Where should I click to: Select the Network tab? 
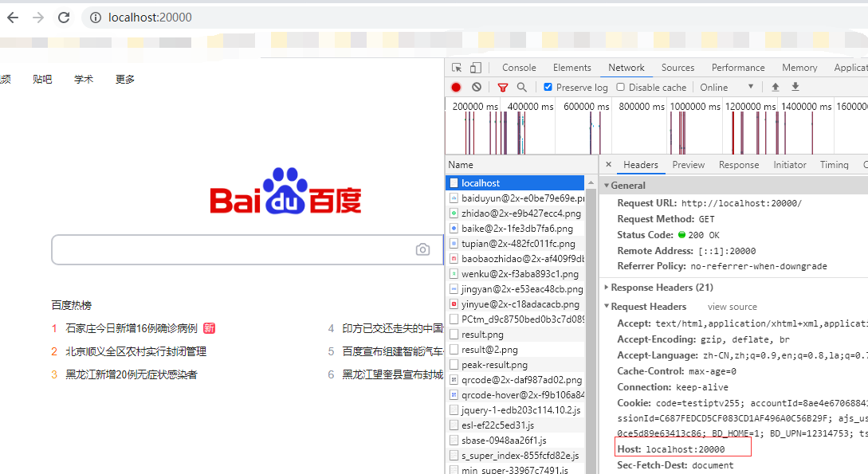[626, 68]
